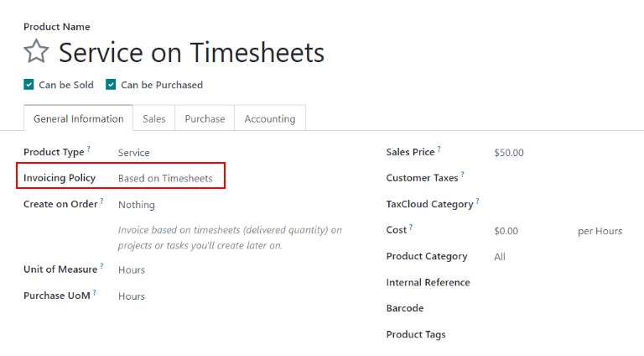This screenshot has height=356, width=644.
Task: Uncheck the Can be Purchased checkbox
Action: [x=112, y=85]
